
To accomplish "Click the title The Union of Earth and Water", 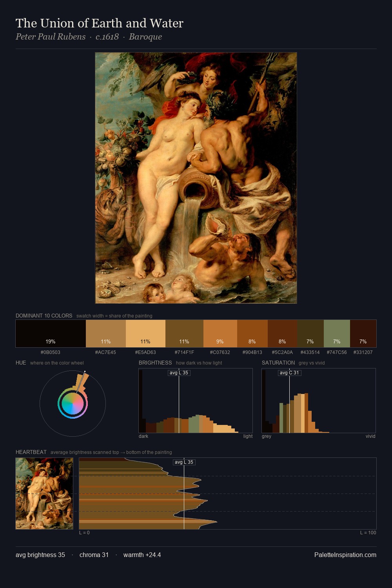I will tap(100, 23).
